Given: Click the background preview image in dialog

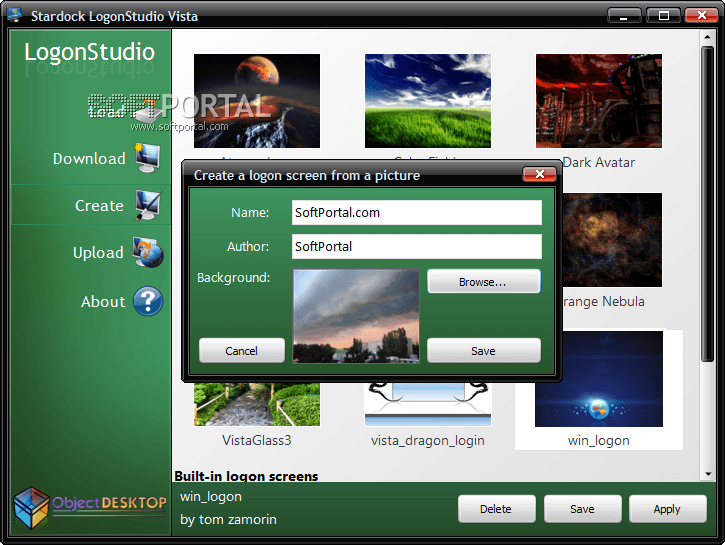Looking at the screenshot, I should click(356, 316).
